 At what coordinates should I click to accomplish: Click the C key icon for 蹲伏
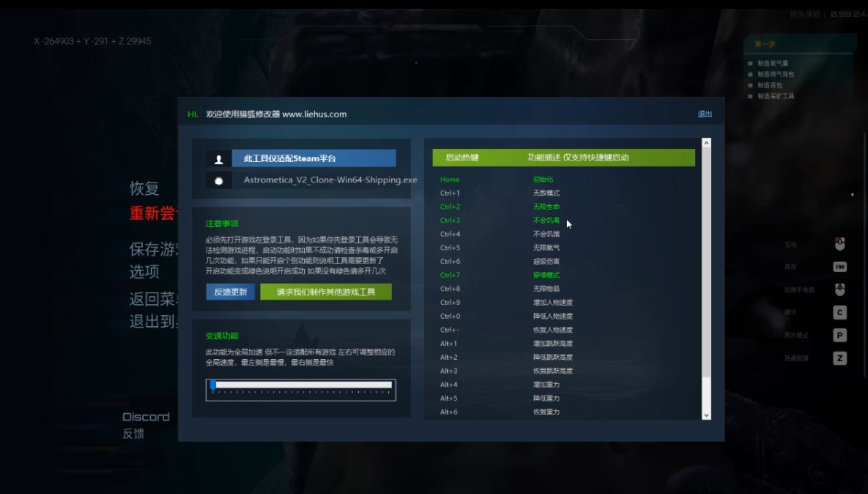[x=840, y=312]
